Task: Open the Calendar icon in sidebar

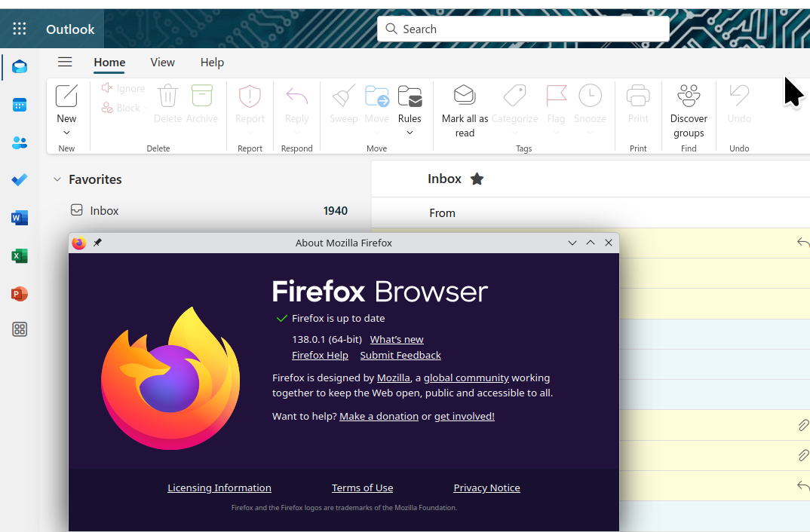Action: tap(20, 105)
